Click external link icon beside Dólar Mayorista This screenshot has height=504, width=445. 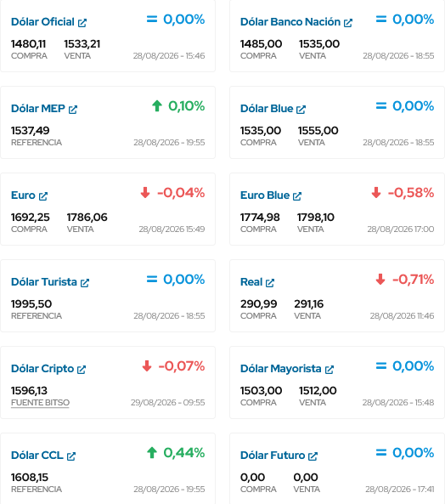pos(330,370)
